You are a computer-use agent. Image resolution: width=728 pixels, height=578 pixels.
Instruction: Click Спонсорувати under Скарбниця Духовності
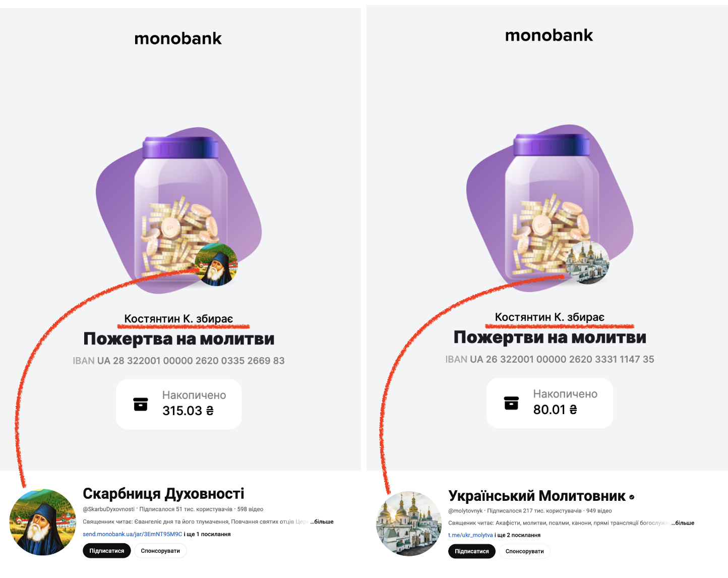(160, 551)
